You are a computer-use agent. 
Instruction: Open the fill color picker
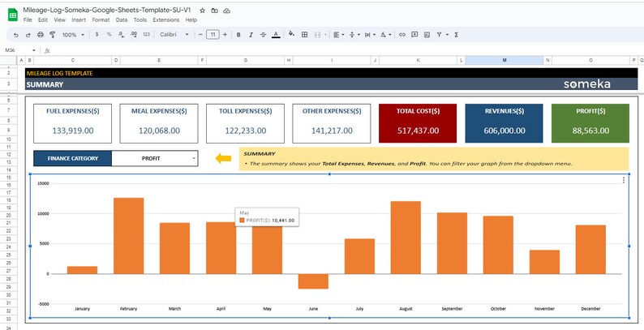(x=292, y=35)
